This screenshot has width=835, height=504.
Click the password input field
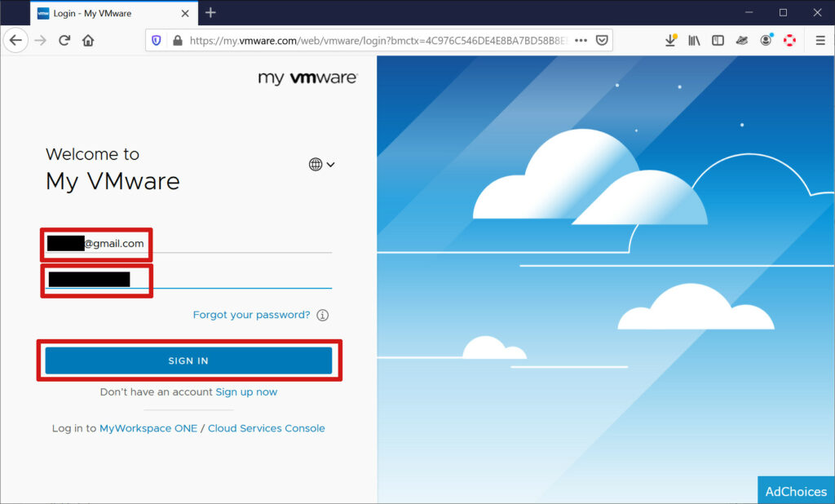point(188,279)
